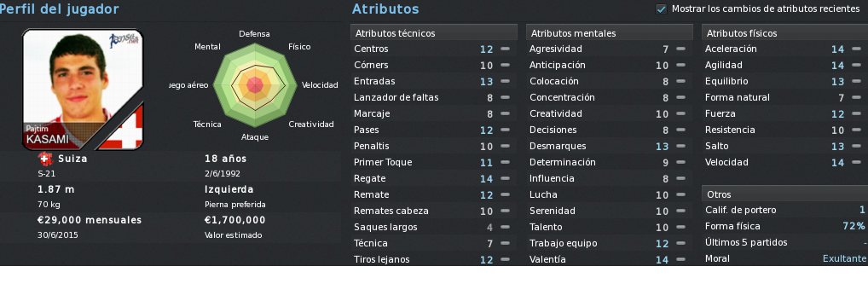Click the Suiza nationality link
This screenshot has width=868, height=307.
72,159
